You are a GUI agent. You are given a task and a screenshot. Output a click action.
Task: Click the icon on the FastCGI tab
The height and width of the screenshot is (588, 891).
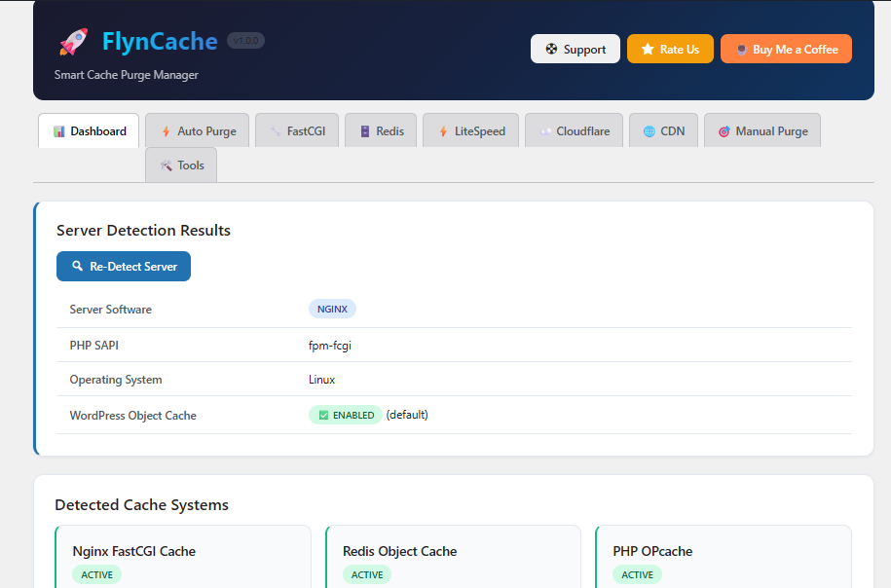pyautogui.click(x=276, y=131)
